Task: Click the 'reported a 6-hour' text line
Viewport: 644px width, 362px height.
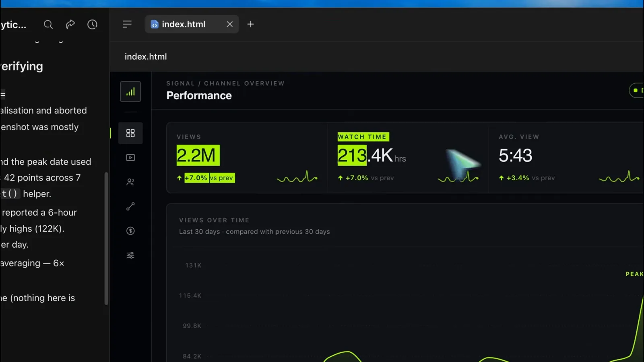Action: coord(39,212)
